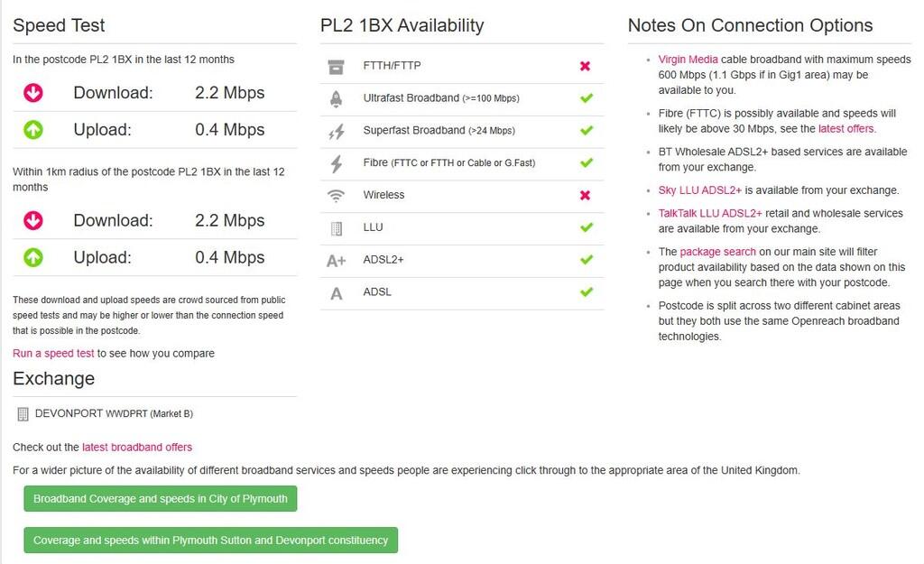
Task: Click the red cross for FTTH/FTTP availability
Action: (585, 66)
